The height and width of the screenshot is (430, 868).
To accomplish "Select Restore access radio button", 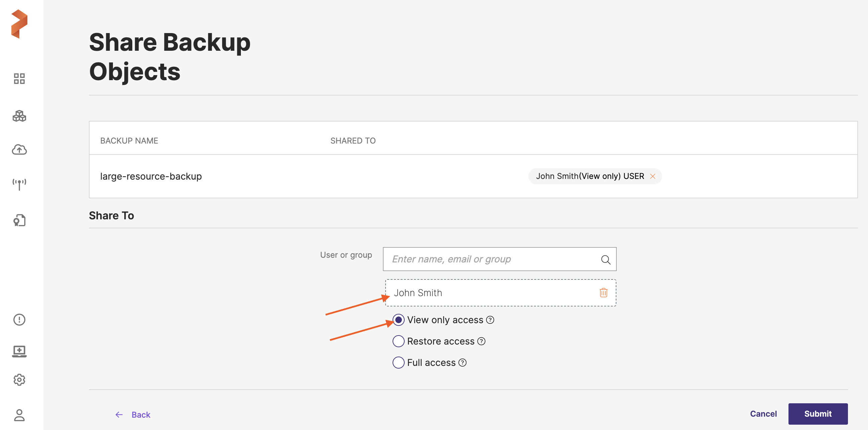I will 398,341.
